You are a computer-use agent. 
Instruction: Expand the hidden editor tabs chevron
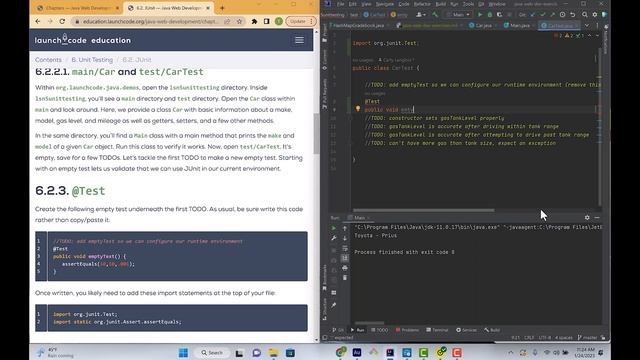587,25
